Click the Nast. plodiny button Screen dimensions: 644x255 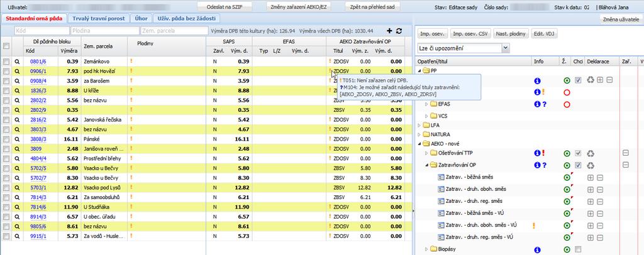pyautogui.click(x=511, y=35)
